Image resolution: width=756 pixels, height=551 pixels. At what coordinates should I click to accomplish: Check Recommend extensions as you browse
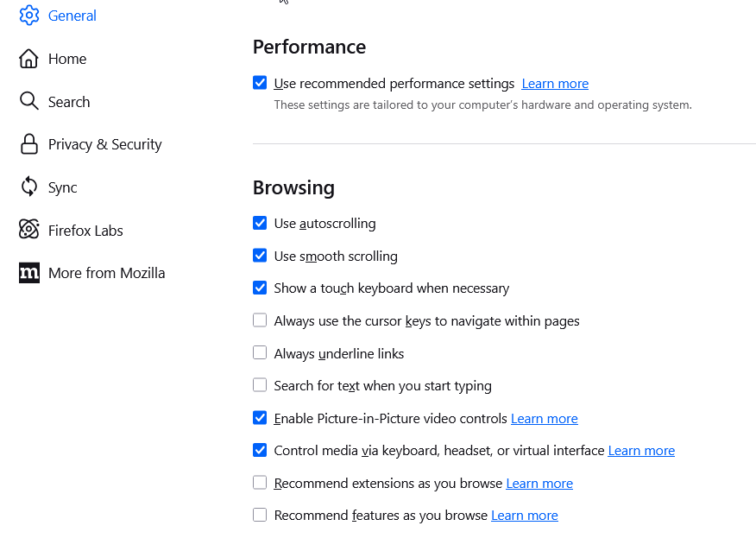coord(260,484)
